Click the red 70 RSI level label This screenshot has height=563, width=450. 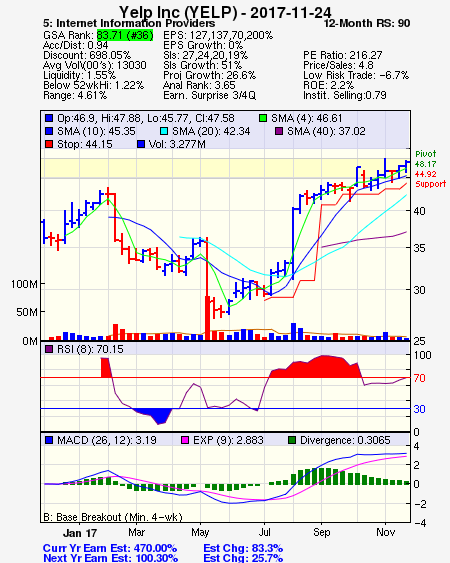tap(419, 378)
